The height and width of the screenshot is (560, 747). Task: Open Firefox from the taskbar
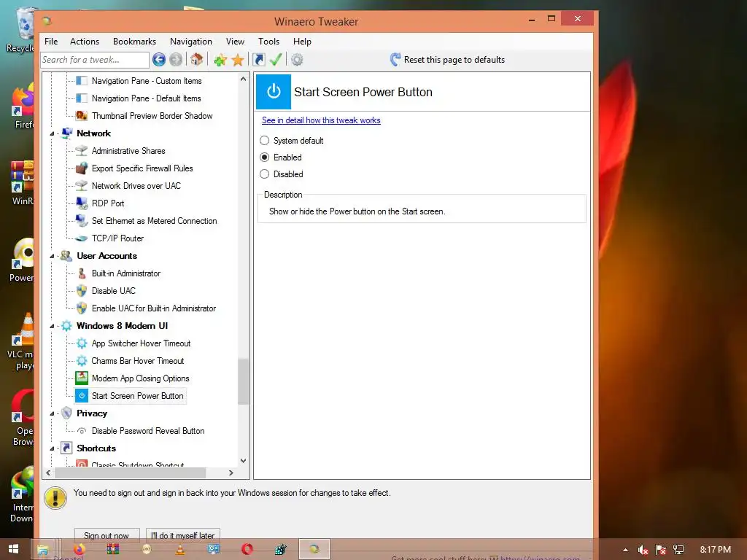click(79, 549)
